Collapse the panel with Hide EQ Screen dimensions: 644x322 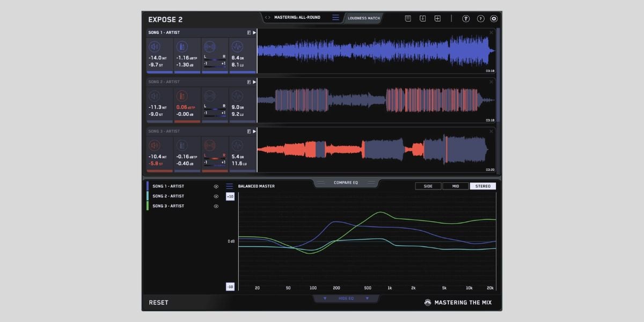click(346, 298)
